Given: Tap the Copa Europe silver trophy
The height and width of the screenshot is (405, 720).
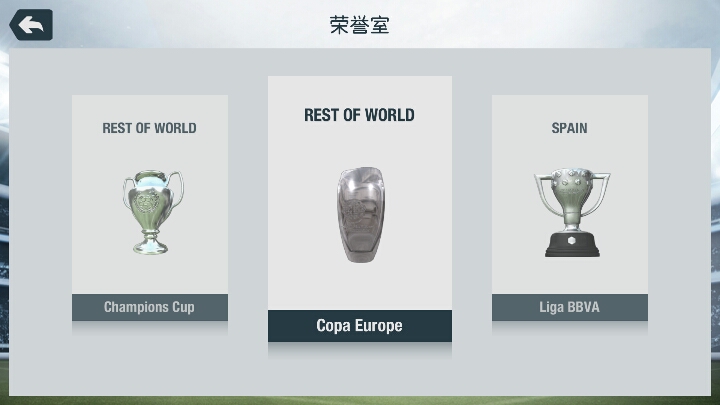Looking at the screenshot, I should tap(361, 215).
